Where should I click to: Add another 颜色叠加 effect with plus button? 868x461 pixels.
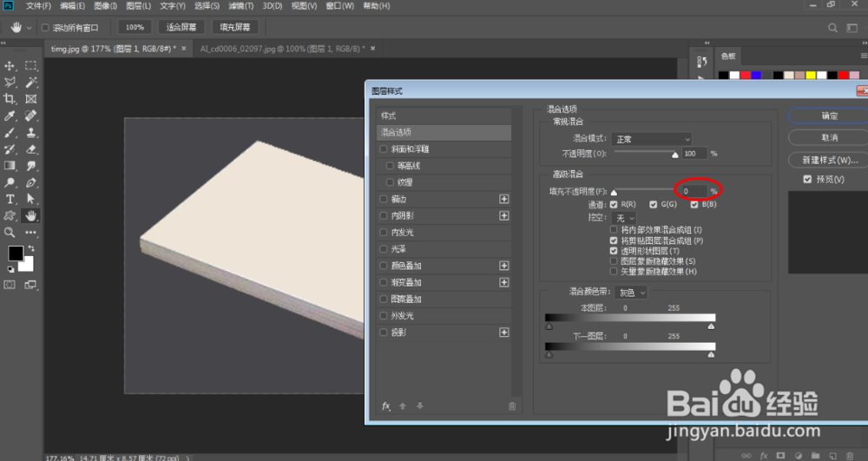[x=503, y=266]
